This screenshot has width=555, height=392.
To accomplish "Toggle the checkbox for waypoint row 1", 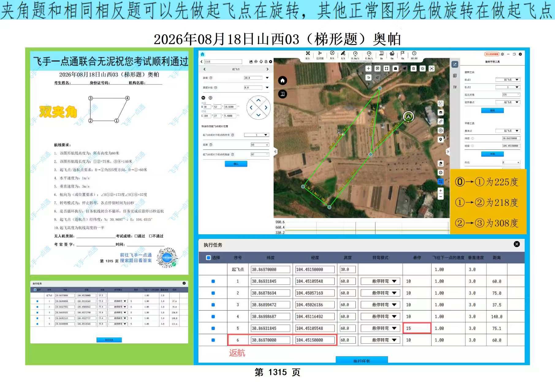I will [213, 281].
